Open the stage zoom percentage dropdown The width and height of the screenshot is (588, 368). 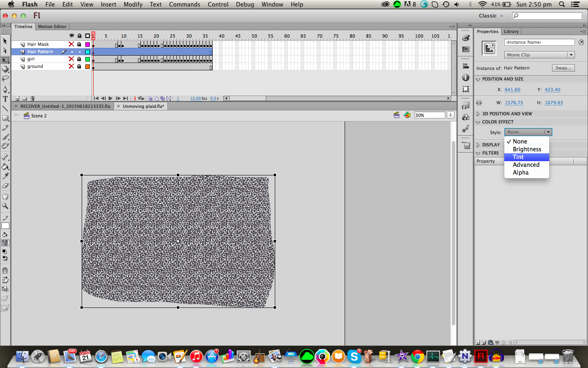click(x=451, y=115)
